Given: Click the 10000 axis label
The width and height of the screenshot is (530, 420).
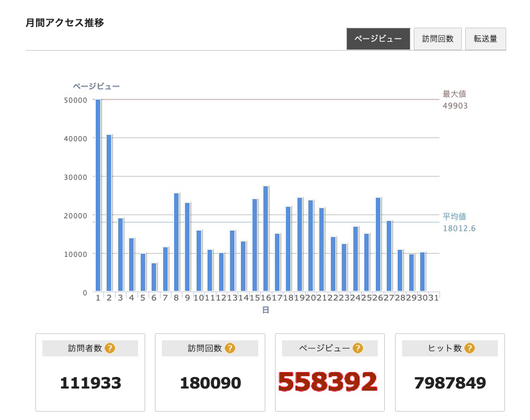Looking at the screenshot, I should point(75,254).
